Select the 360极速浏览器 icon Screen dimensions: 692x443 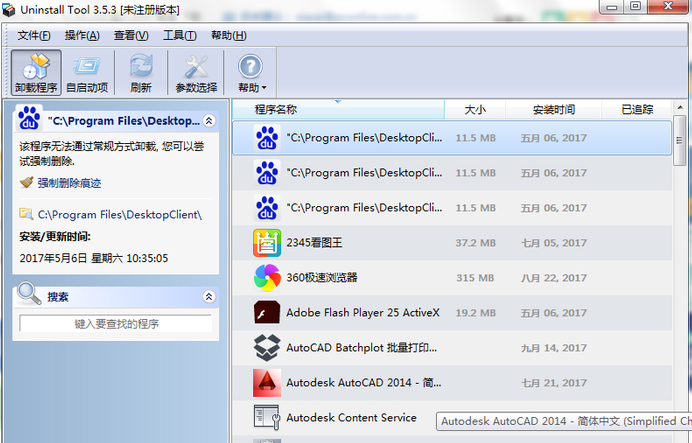pos(267,278)
